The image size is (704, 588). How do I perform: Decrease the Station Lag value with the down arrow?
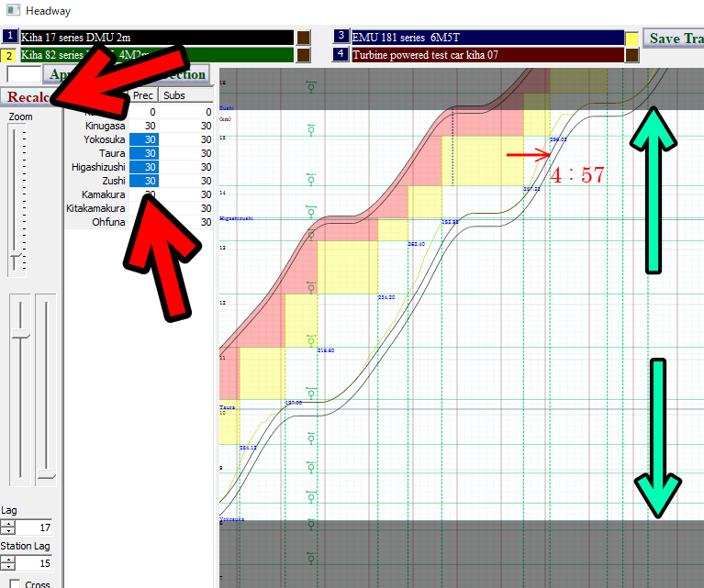pyautogui.click(x=7, y=567)
